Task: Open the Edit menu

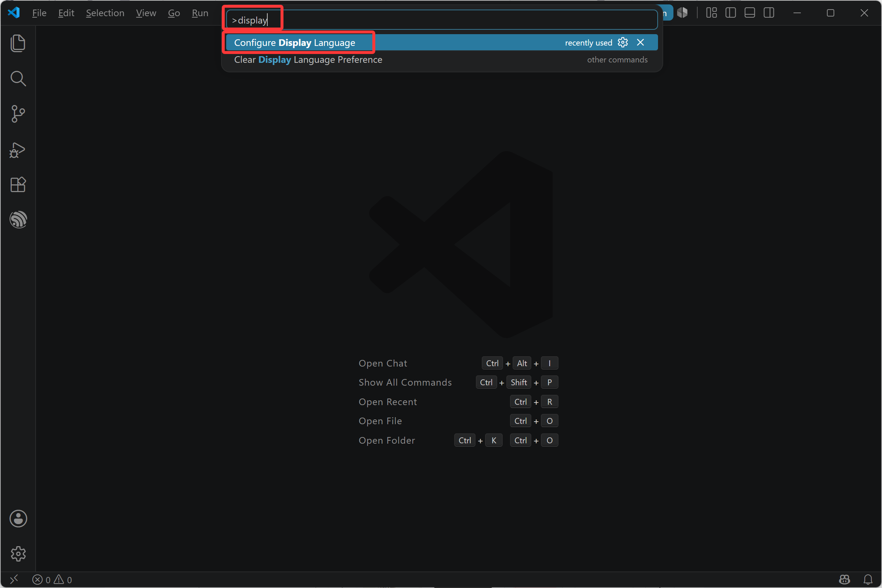Action: [x=66, y=13]
